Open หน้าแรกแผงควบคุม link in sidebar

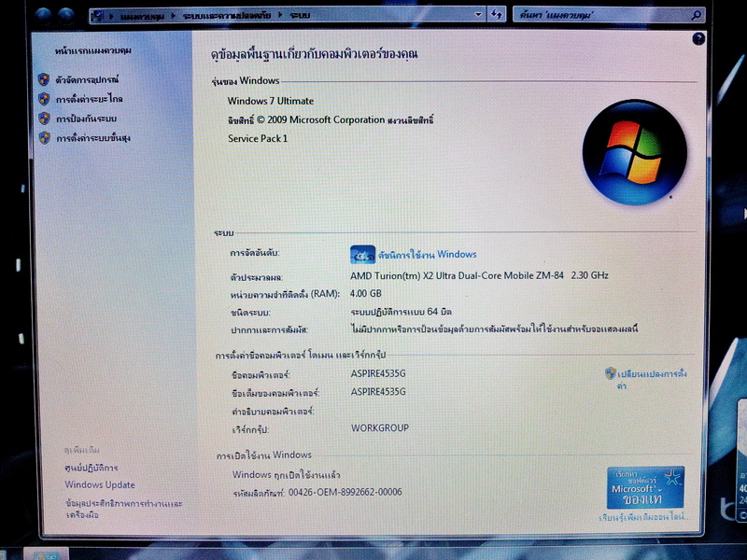(x=92, y=50)
